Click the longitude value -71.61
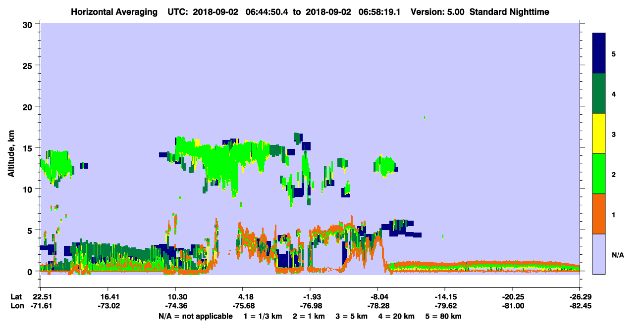 tap(40, 306)
